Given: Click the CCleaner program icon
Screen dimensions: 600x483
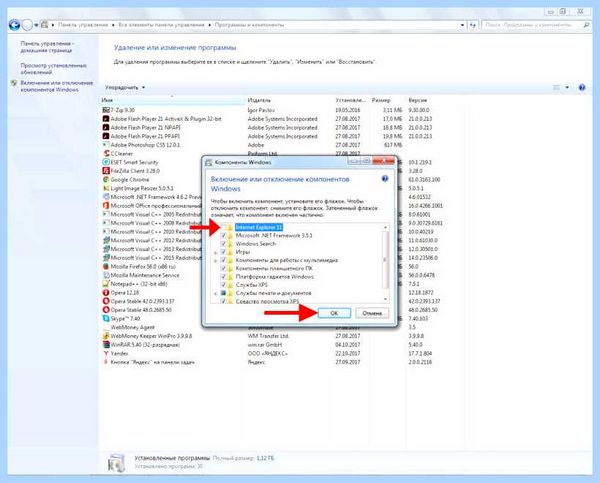Looking at the screenshot, I should tap(106, 153).
